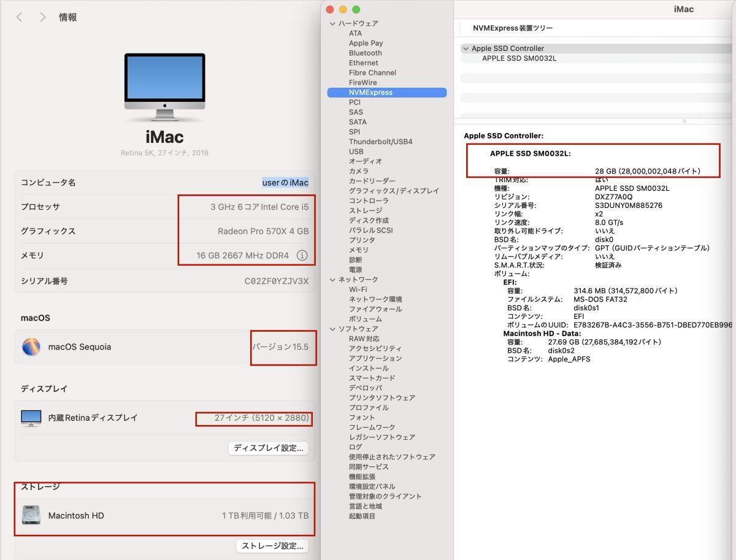Select 診断 in the sidebar
Viewport: 736px width, 560px height.
coord(356,259)
